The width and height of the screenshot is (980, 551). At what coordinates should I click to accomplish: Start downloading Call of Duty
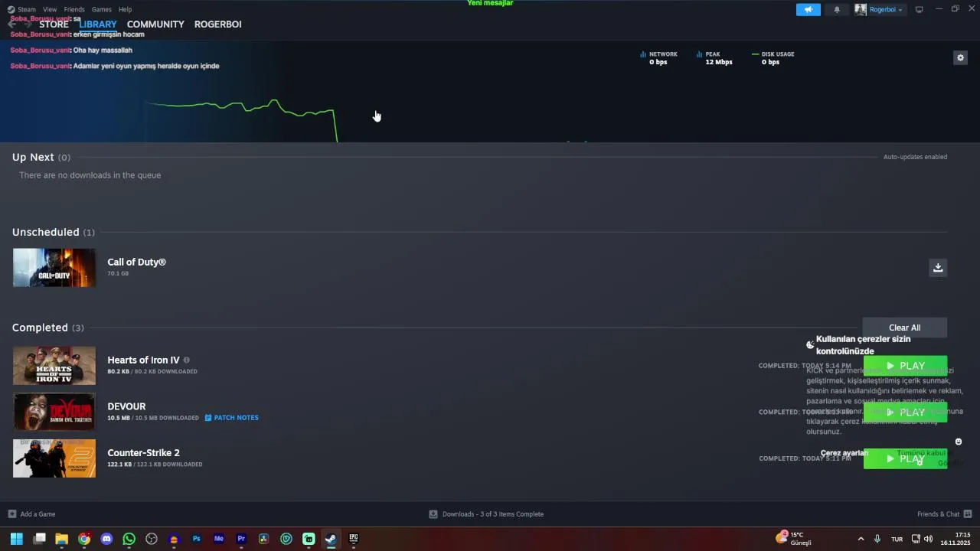pos(938,267)
